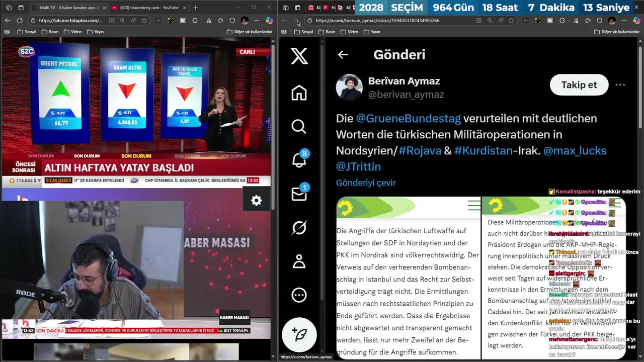
Task: Open first attached statement image
Action: click(x=409, y=278)
